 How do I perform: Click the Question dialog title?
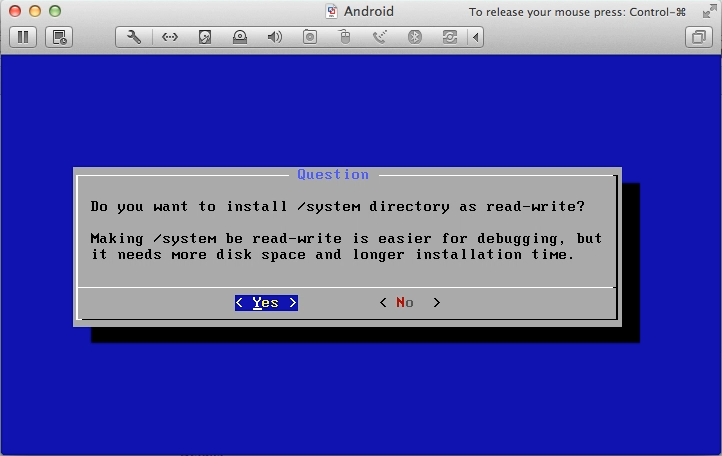pos(333,175)
